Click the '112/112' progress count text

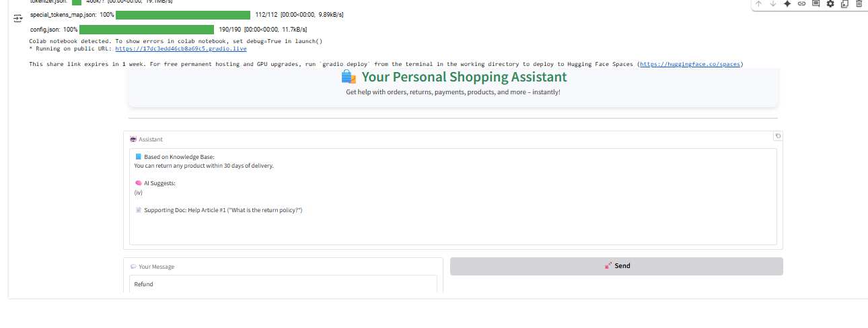266,15
